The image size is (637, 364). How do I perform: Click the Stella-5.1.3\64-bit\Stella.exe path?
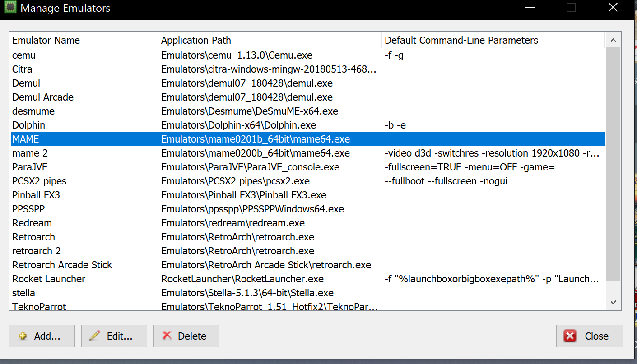pos(247,293)
